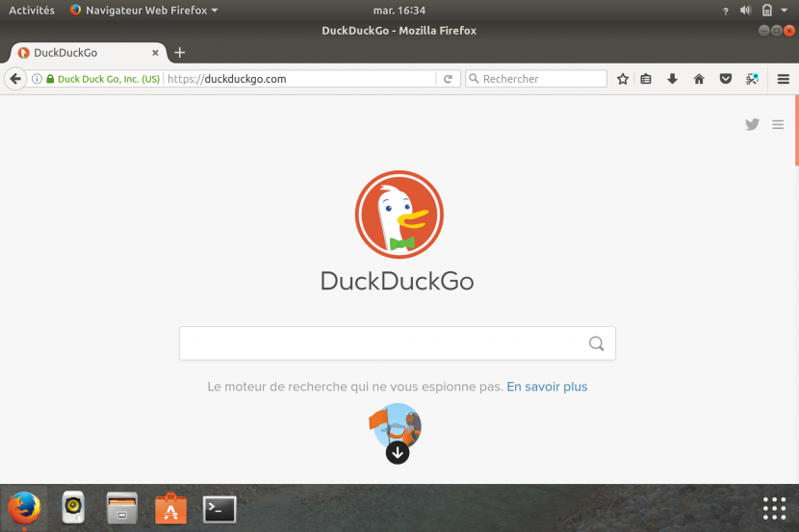This screenshot has width=799, height=532.
Task: Open the downloads arrow icon
Action: tap(672, 79)
